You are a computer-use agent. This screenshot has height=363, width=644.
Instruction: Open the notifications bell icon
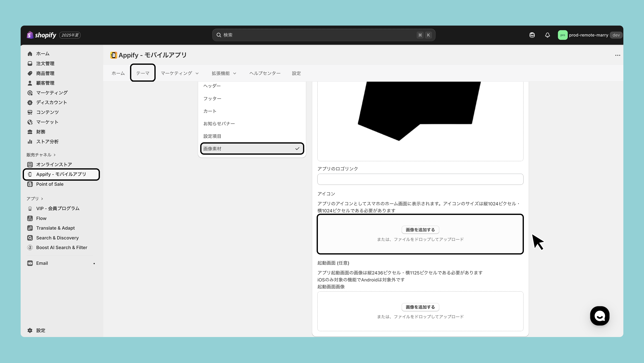point(547,35)
